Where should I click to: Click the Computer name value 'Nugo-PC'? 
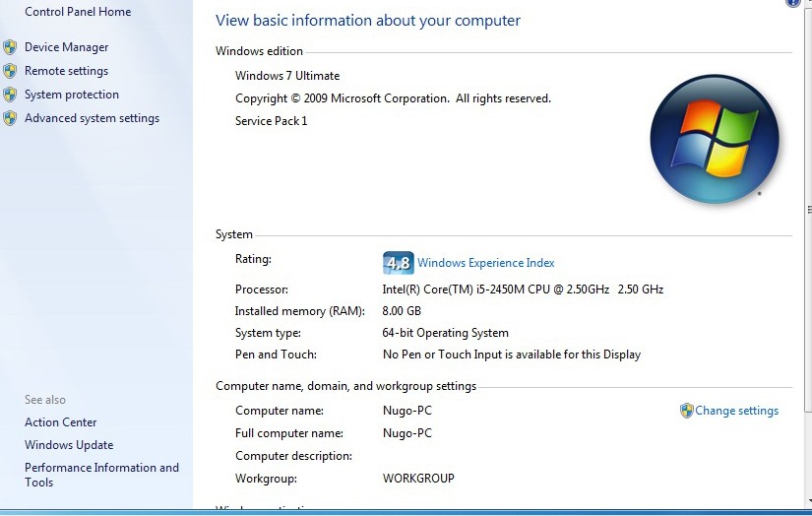407,411
